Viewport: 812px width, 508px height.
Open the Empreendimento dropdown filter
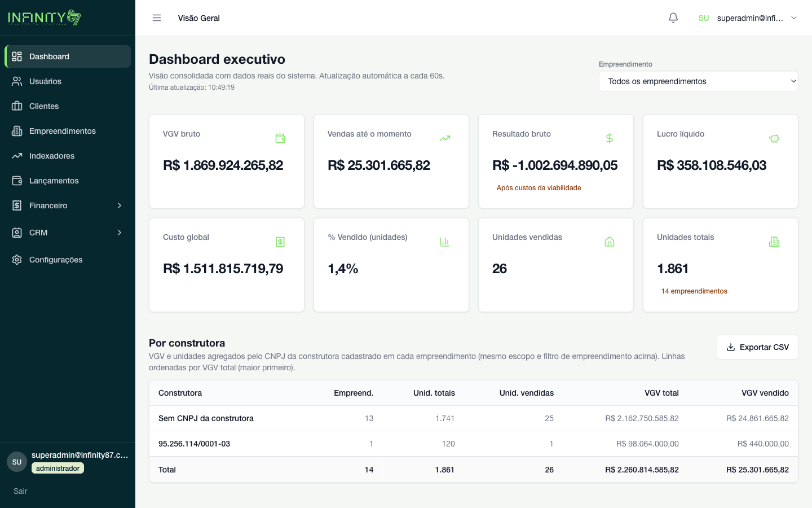(698, 81)
